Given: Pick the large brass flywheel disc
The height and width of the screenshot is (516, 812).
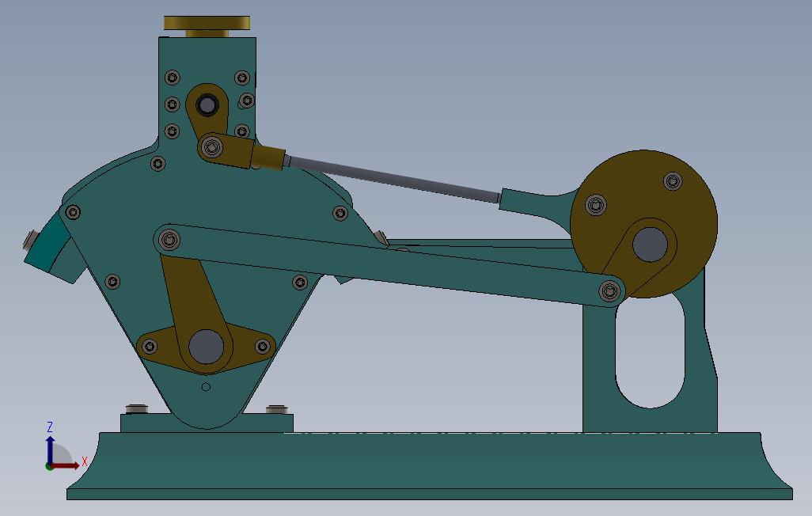Looking at the screenshot, I should click(643, 224).
